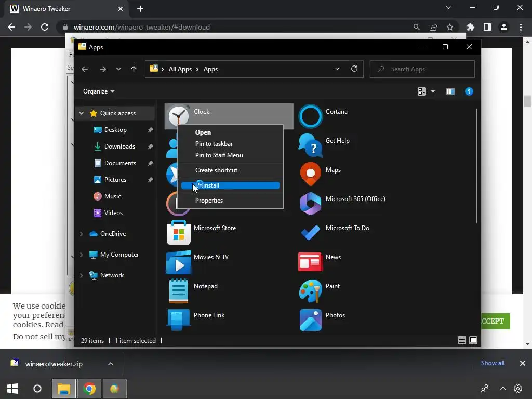532x399 pixels.
Task: Open Chrome three-dot menu
Action: (521, 27)
